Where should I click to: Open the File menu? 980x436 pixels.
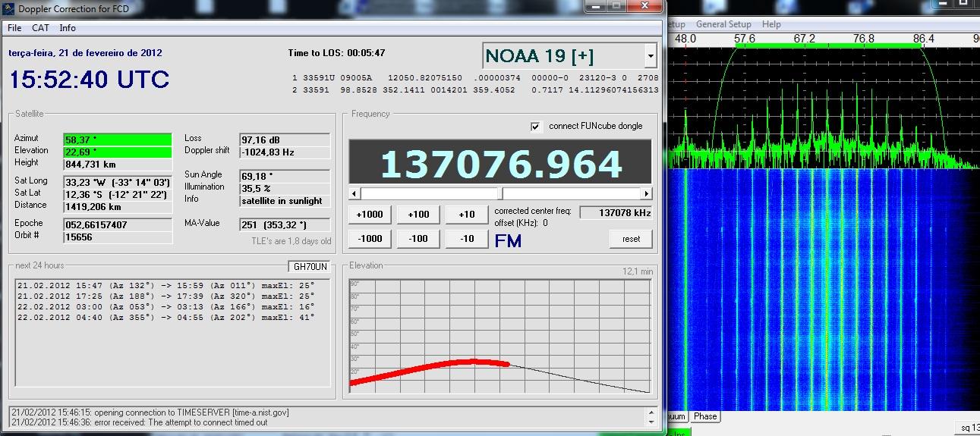click(x=14, y=28)
